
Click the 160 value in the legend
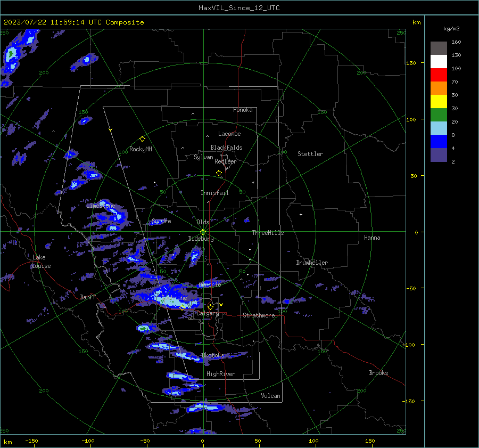click(456, 42)
